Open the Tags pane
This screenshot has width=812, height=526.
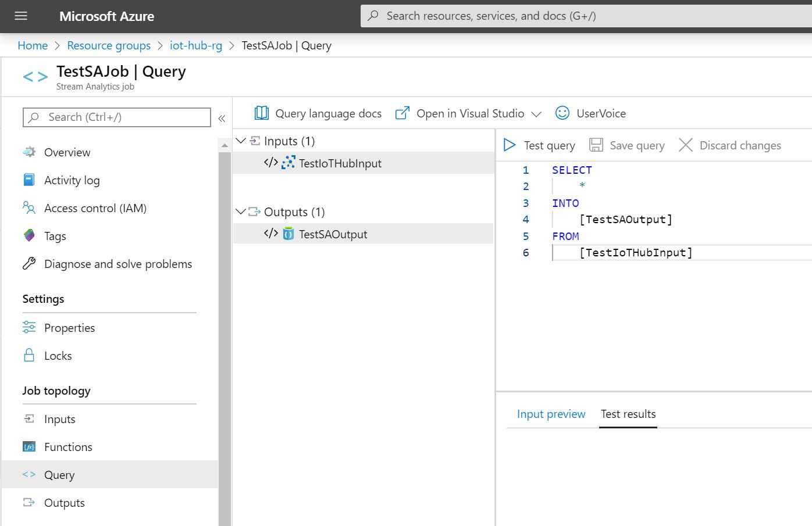55,236
